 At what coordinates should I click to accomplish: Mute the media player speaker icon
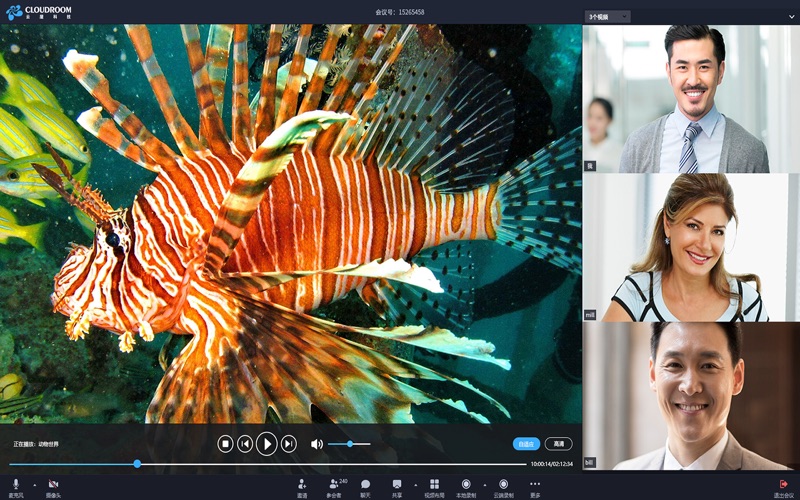(316, 444)
